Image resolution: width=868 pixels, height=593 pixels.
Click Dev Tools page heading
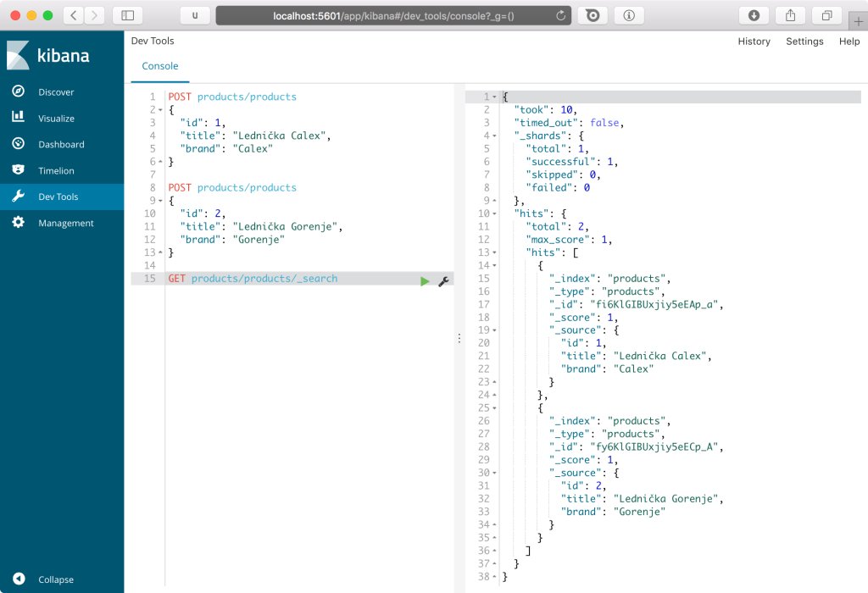point(153,41)
